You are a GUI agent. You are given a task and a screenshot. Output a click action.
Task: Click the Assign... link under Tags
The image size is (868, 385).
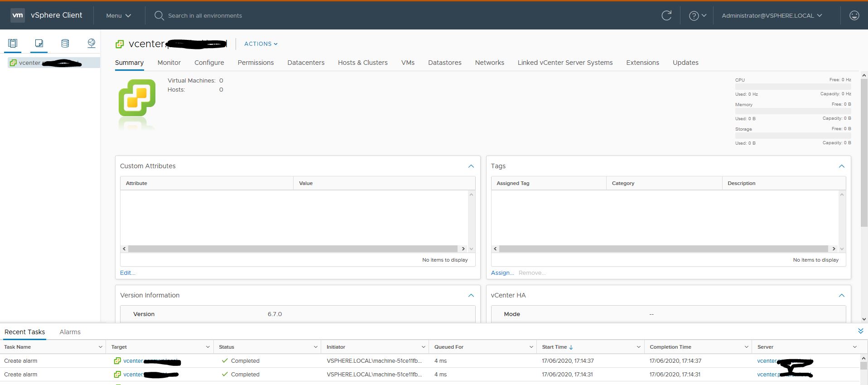pos(502,273)
